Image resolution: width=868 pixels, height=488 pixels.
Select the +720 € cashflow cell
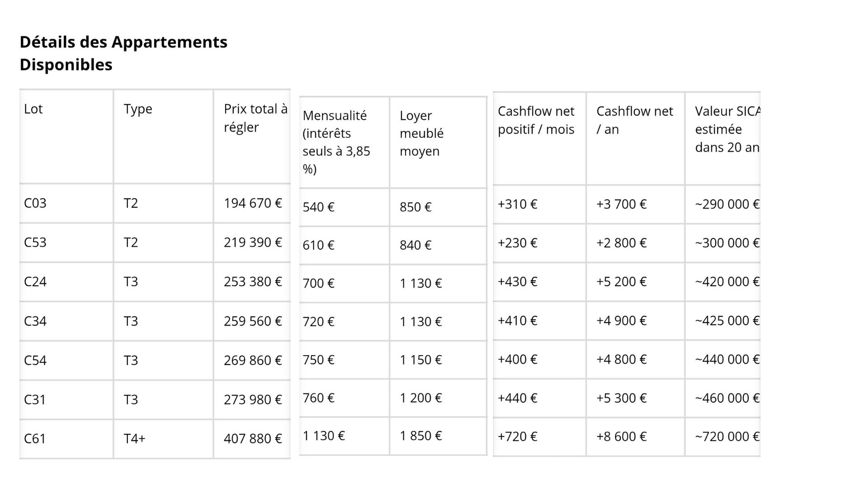tap(517, 436)
